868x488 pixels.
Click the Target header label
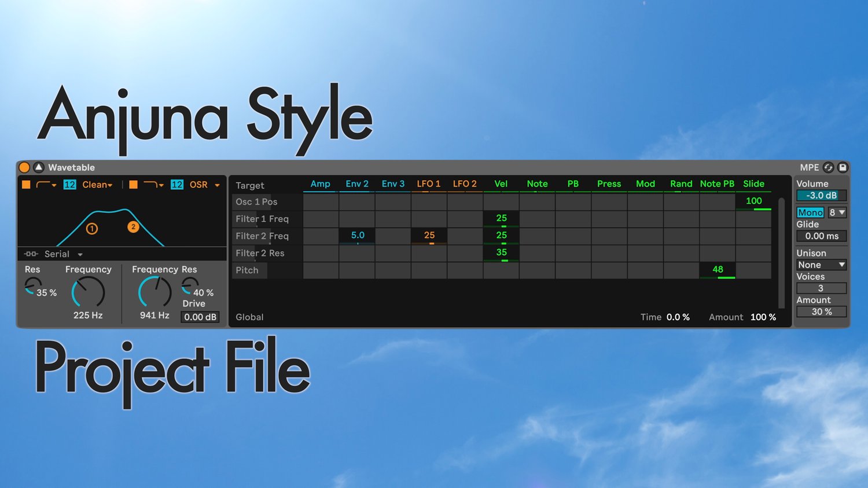click(x=250, y=185)
